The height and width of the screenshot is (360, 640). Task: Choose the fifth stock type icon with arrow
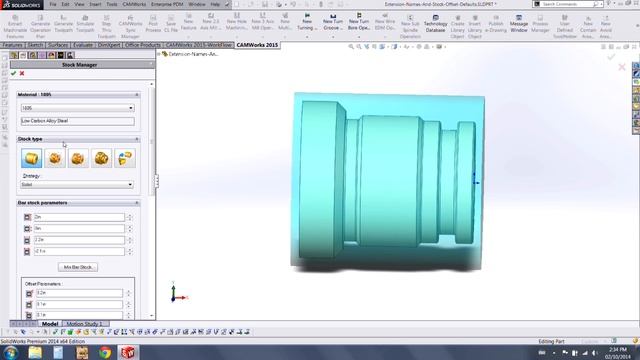point(125,158)
